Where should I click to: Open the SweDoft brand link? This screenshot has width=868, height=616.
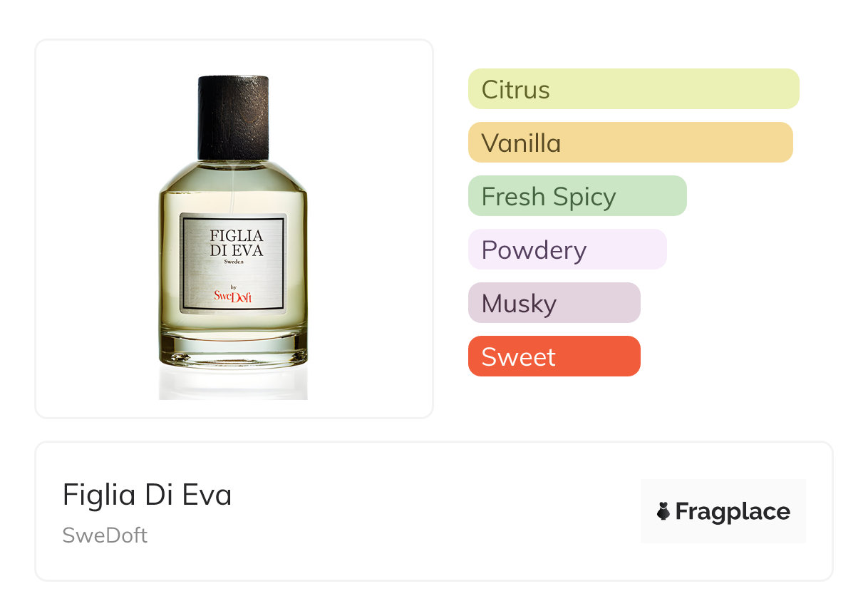(105, 535)
